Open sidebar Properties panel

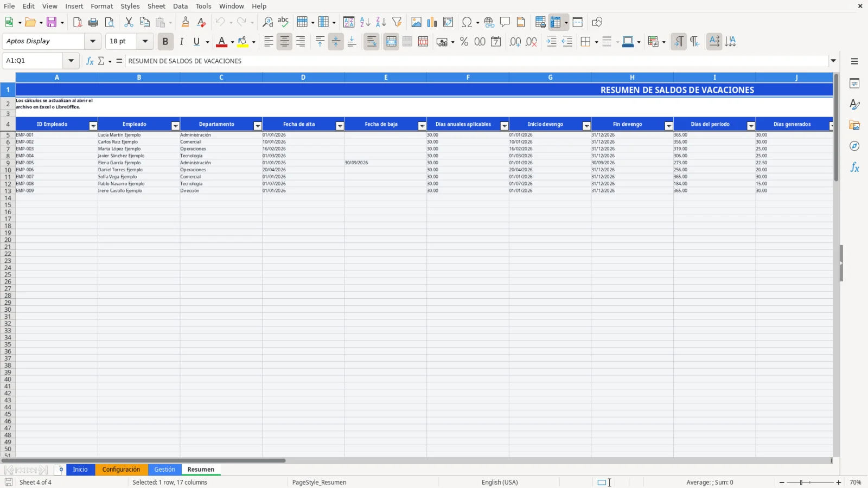coord(855,84)
